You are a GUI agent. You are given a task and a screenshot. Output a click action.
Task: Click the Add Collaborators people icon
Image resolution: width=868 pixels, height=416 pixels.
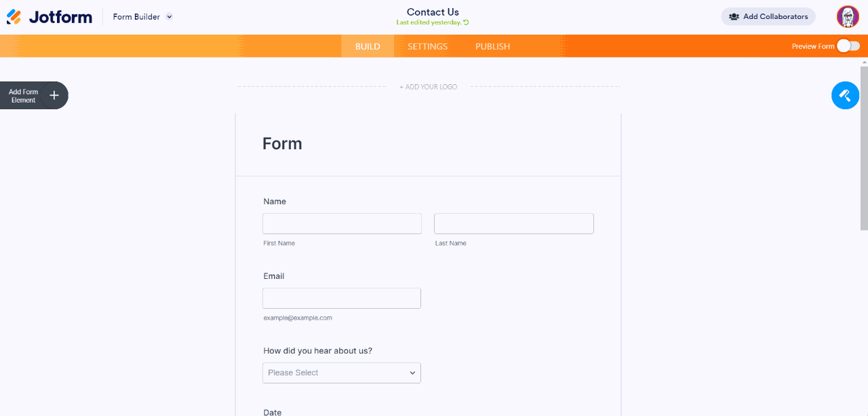click(734, 17)
